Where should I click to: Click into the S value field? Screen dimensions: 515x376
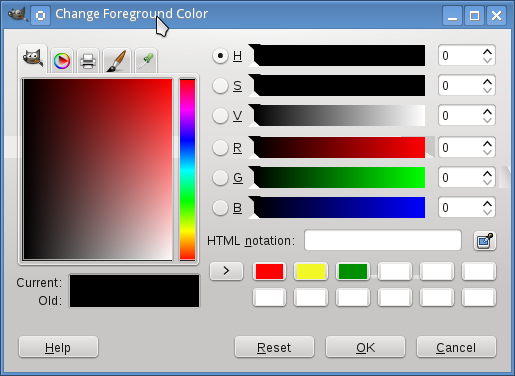coord(460,86)
